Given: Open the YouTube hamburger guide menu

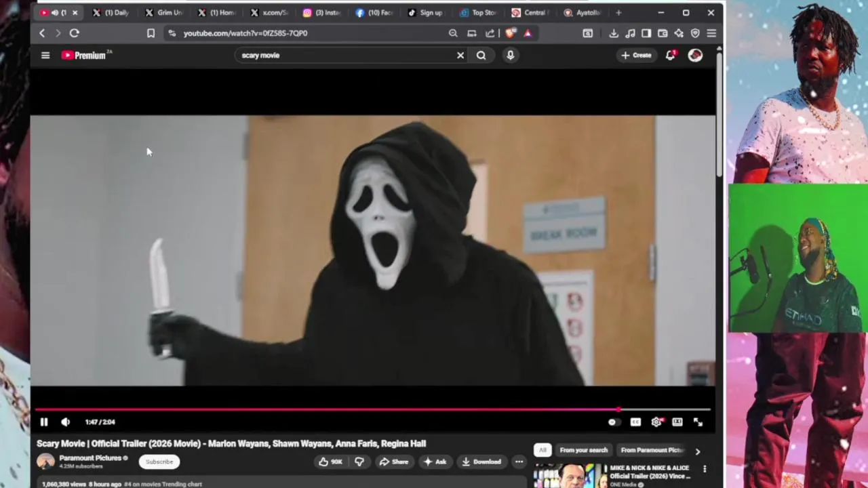Looking at the screenshot, I should pos(45,56).
